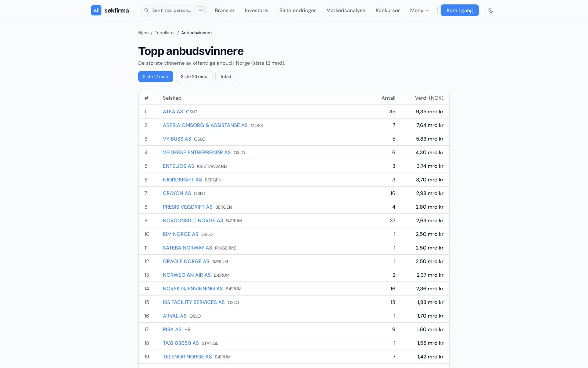Switch to Siste 24 mnd filter
Image resolution: width=588 pixels, height=368 pixels.
coord(194,77)
